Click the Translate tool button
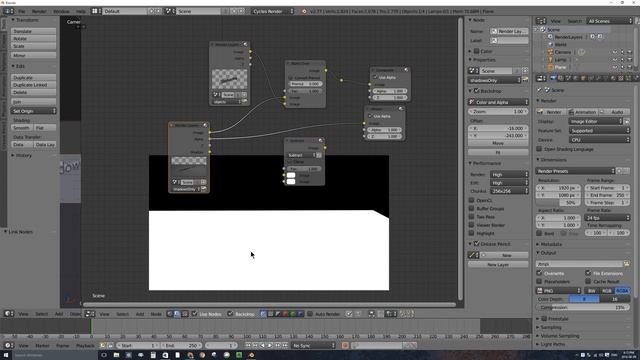Viewport: 640px width, 360px height. coord(33,31)
